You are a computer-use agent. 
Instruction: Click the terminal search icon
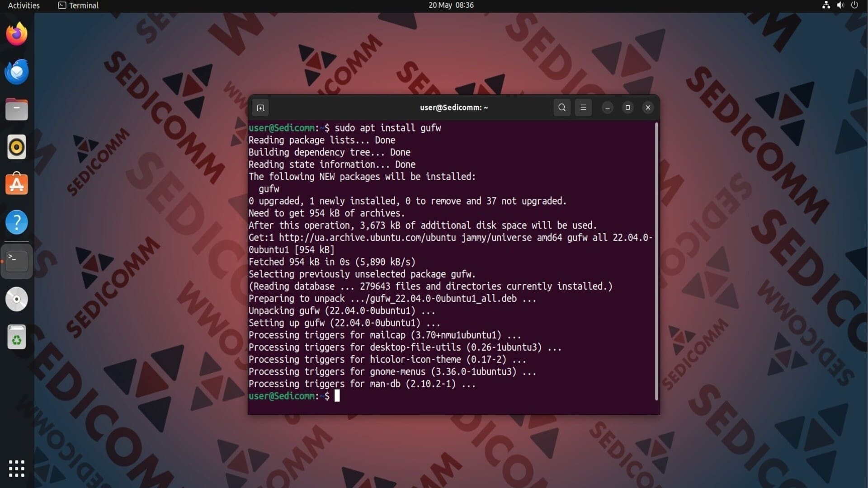[562, 108]
